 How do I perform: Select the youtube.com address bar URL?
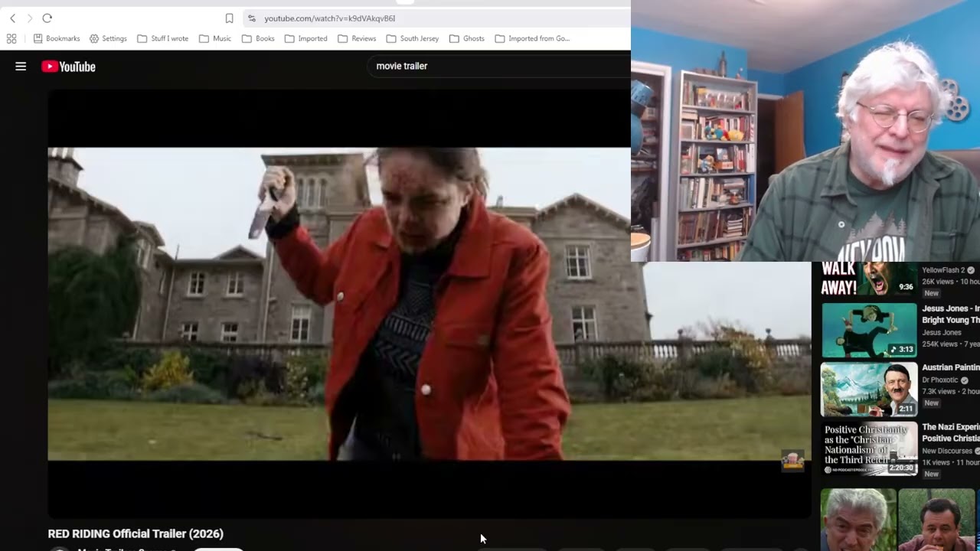coord(330,18)
